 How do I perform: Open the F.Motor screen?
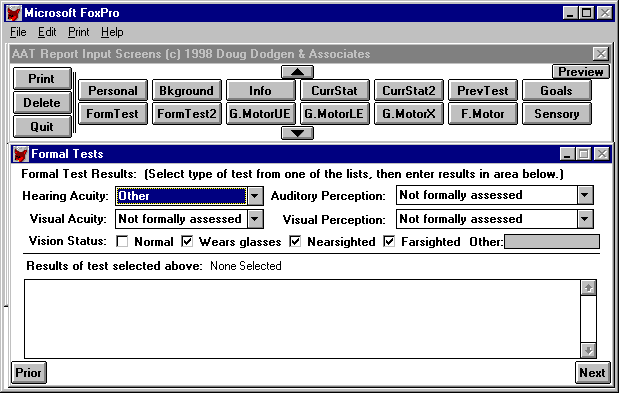(483, 114)
